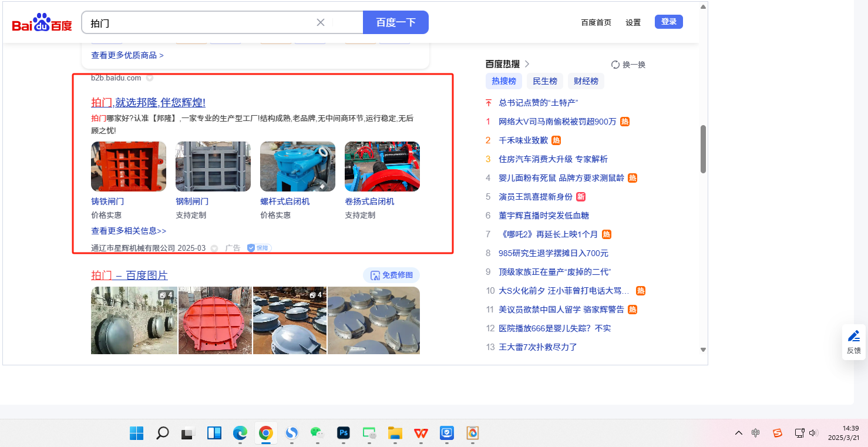The width and height of the screenshot is (868, 447).
Task: Click hot search 顶级家族正在量产“废掉的二代”
Action: (x=555, y=272)
